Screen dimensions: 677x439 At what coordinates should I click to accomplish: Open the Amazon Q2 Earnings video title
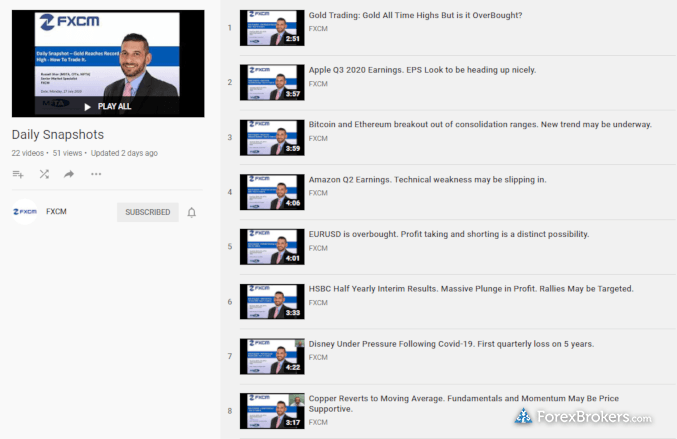[427, 180]
